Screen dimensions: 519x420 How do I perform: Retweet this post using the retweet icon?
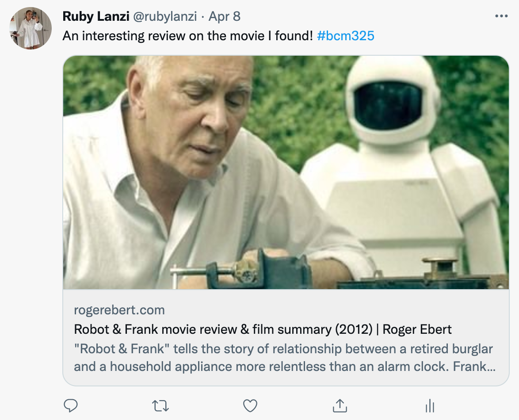[x=160, y=405]
